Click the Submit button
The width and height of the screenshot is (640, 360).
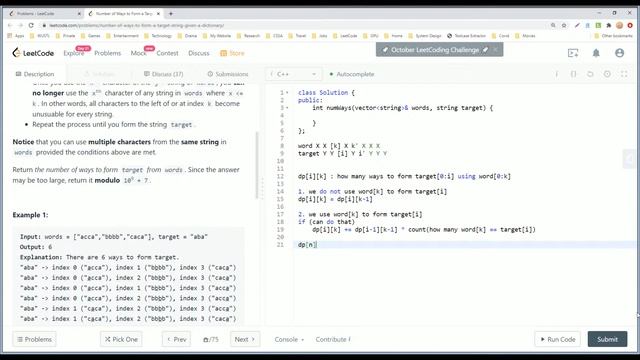pyautogui.click(x=607, y=339)
